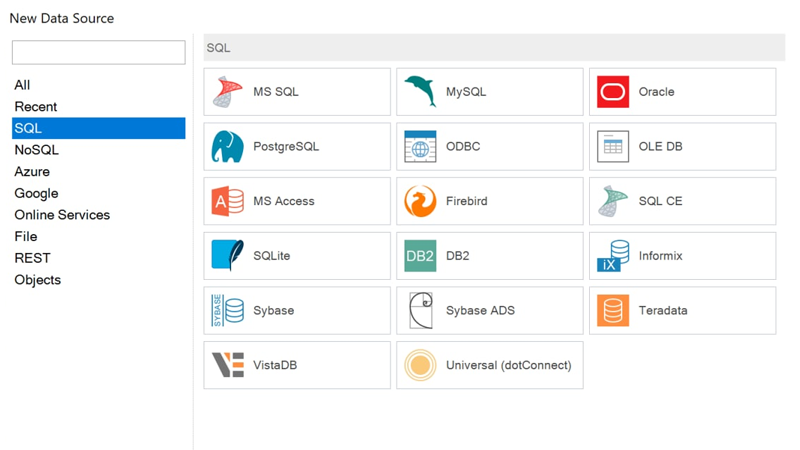Select the orange Teradata icon
The height and width of the screenshot is (450, 800).
click(x=613, y=310)
